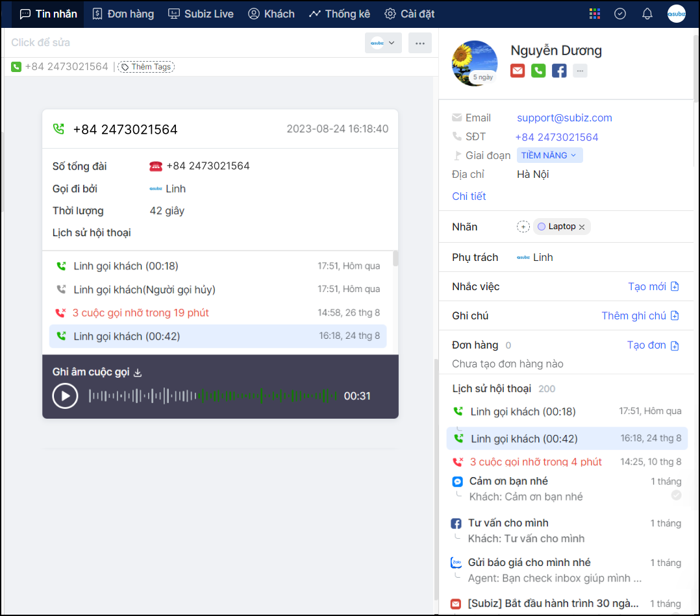Select the 3 cuộc gọi nhỡ trong 19 phút entry

(x=141, y=313)
